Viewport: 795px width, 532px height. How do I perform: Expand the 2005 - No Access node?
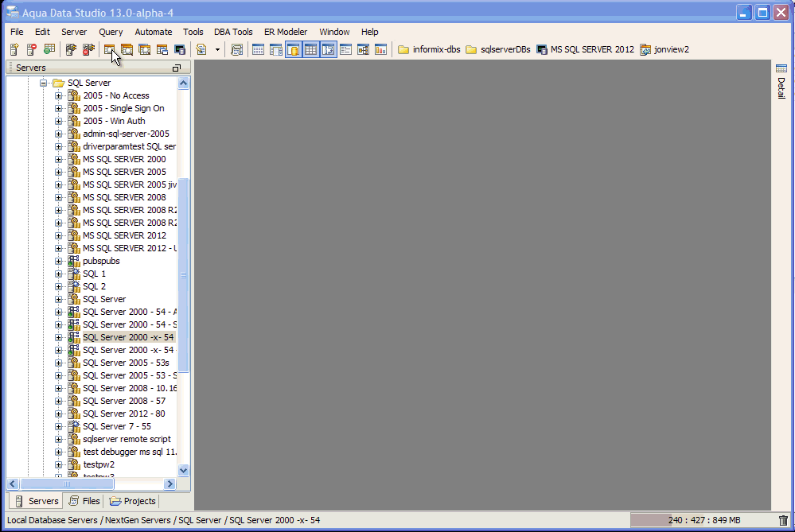(x=58, y=95)
